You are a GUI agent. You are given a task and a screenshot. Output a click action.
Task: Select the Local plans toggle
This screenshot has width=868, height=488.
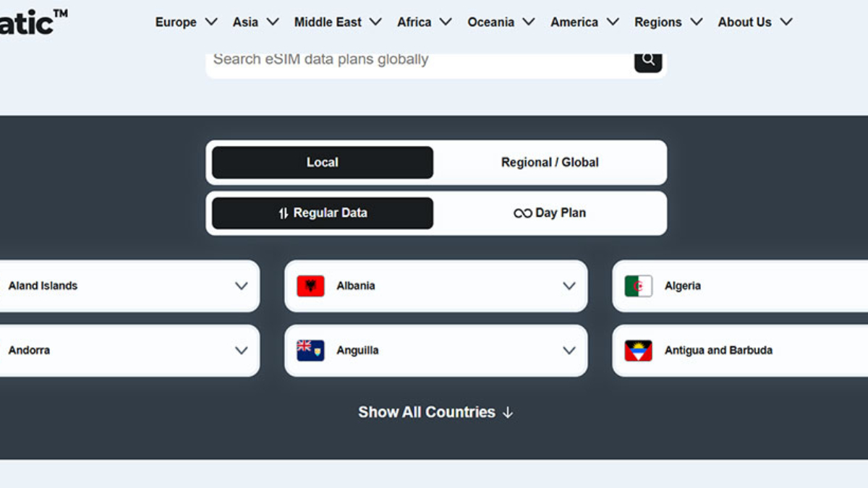322,163
